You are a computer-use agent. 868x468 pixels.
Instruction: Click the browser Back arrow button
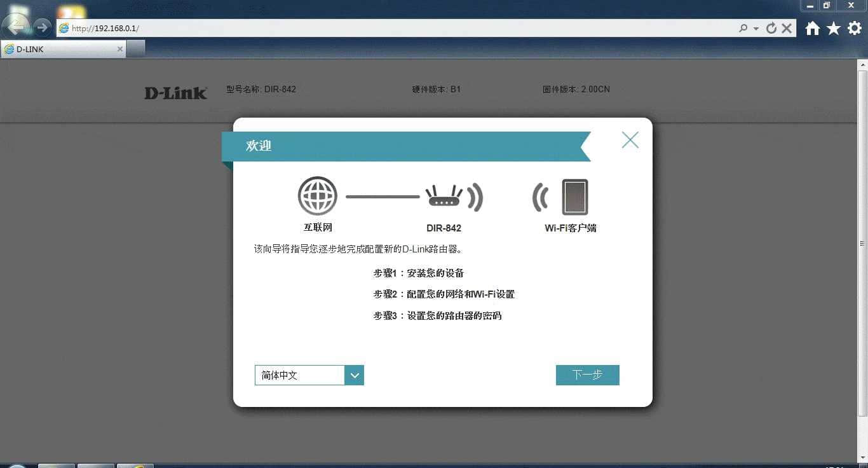16,27
